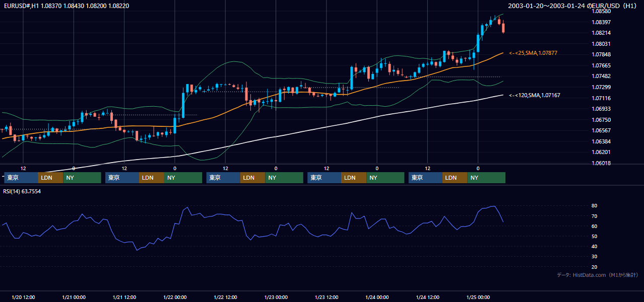644x302 pixels.
Task: Click RSI scale value 70
Action: [595, 216]
